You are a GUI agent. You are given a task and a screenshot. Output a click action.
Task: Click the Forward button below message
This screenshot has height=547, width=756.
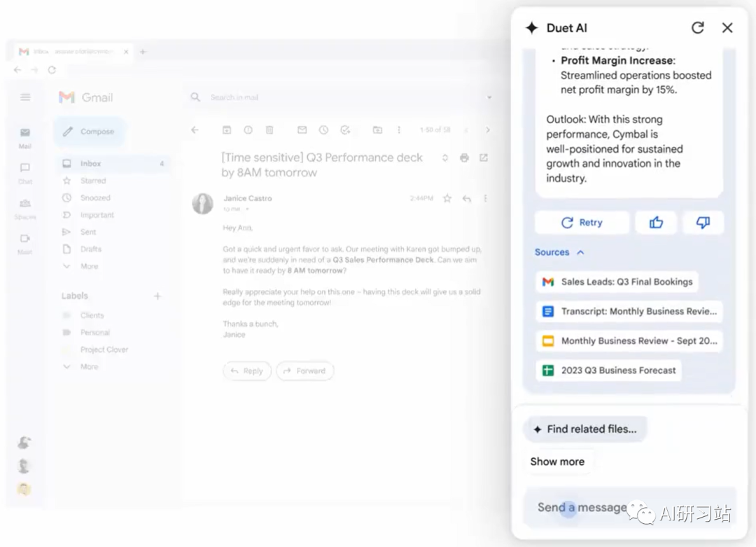304,371
